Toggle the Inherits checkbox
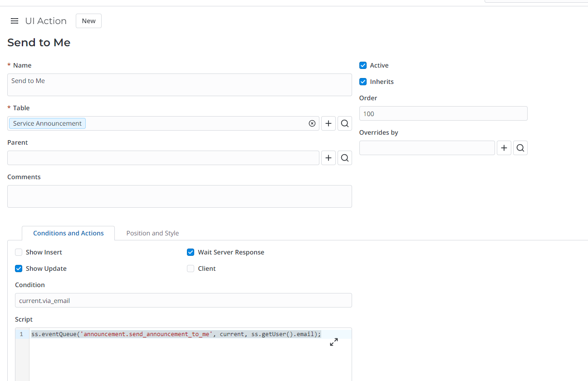 coord(363,82)
